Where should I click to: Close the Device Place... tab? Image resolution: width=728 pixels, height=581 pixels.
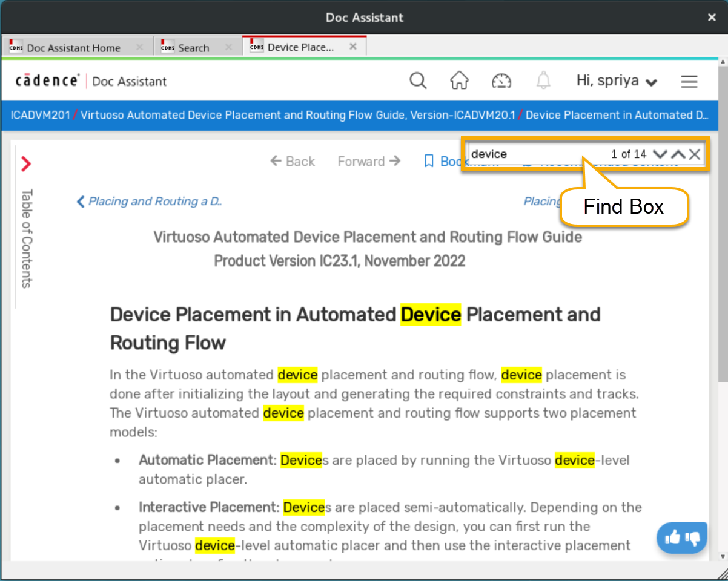(x=354, y=47)
